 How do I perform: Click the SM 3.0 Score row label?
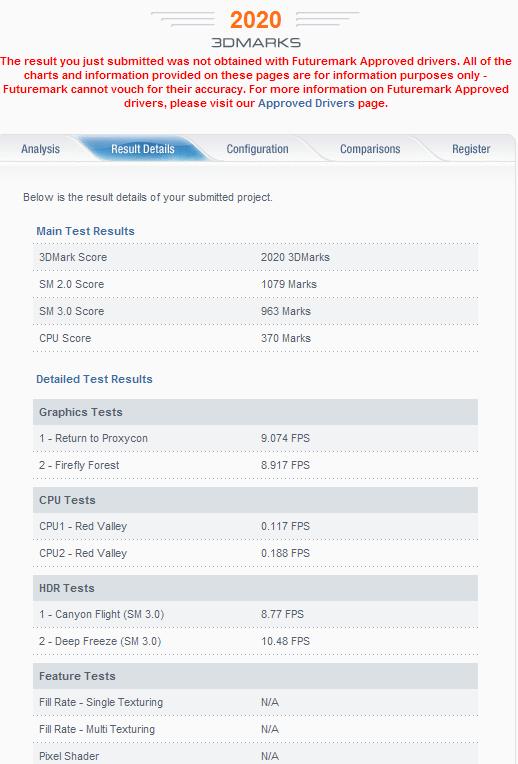[x=72, y=311]
